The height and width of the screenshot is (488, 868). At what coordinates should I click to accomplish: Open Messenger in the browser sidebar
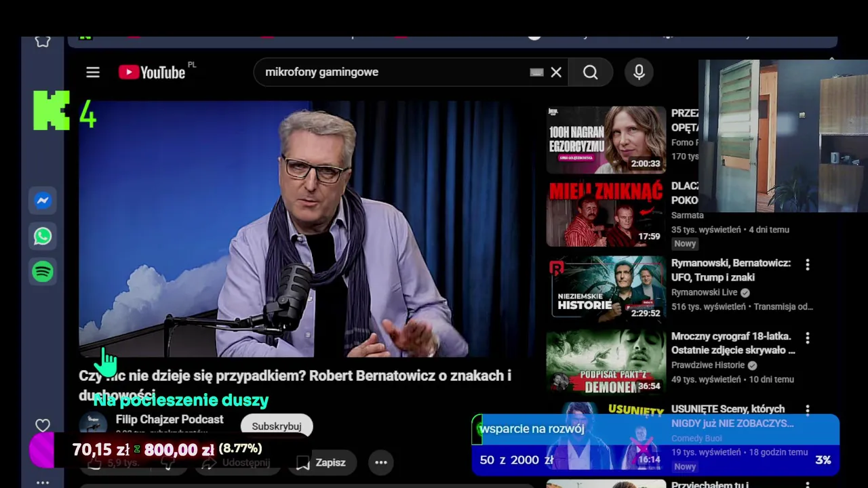point(43,201)
